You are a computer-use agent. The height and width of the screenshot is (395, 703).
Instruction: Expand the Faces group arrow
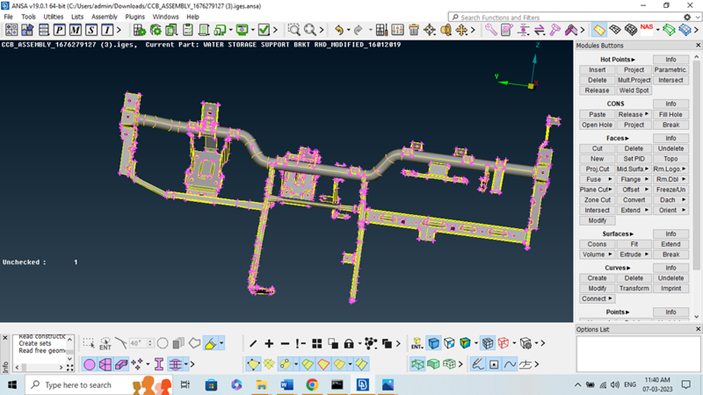[x=627, y=139]
